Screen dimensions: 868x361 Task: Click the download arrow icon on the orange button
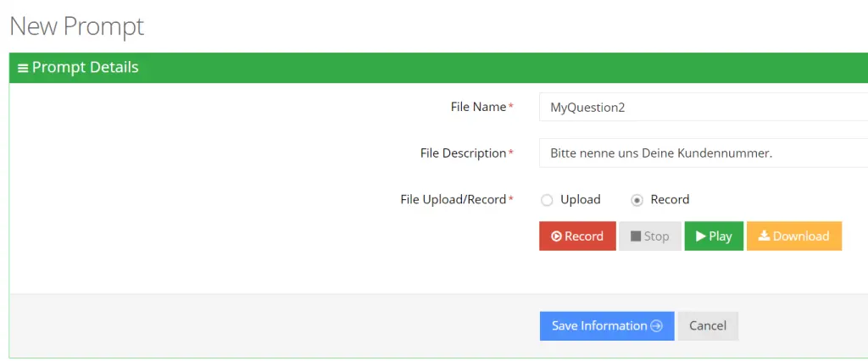click(764, 236)
